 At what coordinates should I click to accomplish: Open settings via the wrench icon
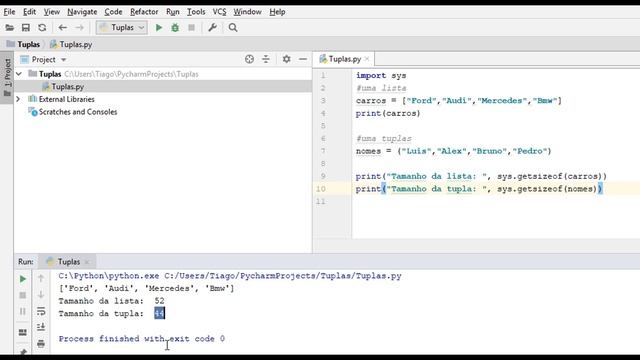pyautogui.click(x=212, y=28)
